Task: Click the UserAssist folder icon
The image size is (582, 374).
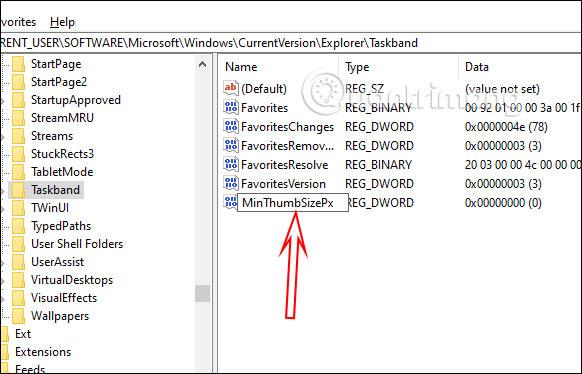Action: click(18, 262)
